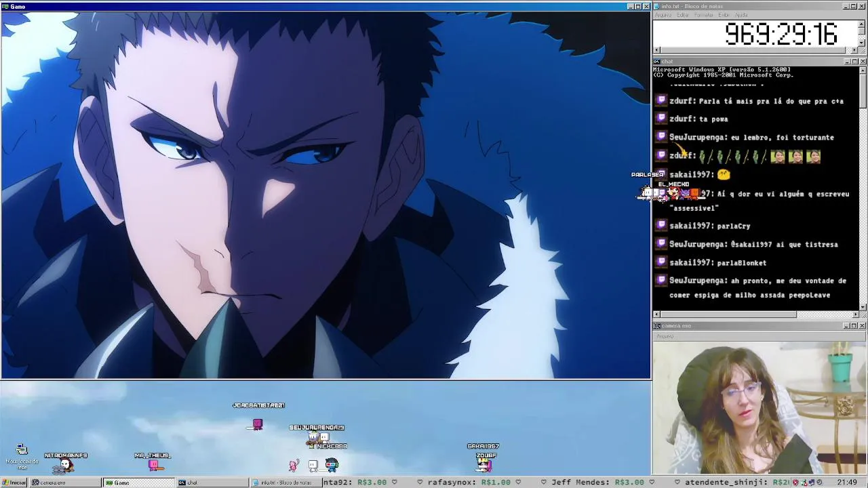Screen dimensions: 868x488
Task: Click Twitch badge beside 'eu lembro, foi torturante'
Action: pos(662,137)
